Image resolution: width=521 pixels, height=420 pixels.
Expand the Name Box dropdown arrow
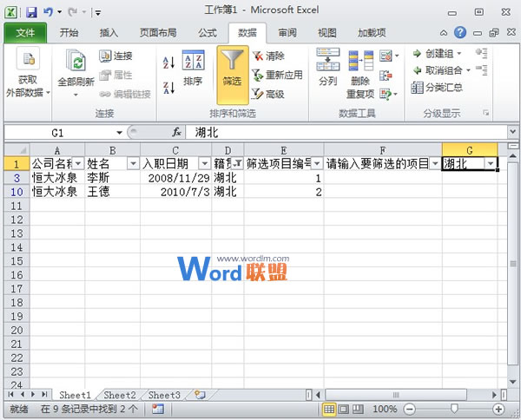[x=120, y=133]
